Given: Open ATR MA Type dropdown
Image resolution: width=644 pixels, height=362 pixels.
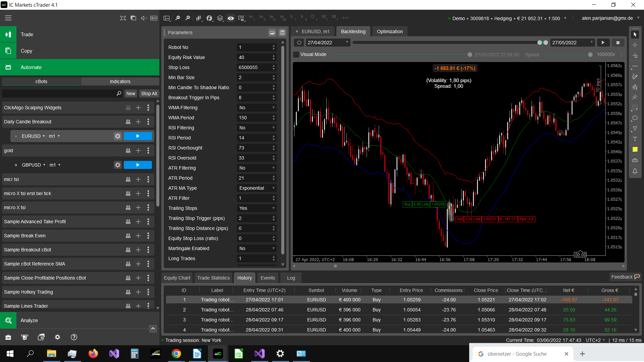Looking at the screenshot, I should 257,188.
